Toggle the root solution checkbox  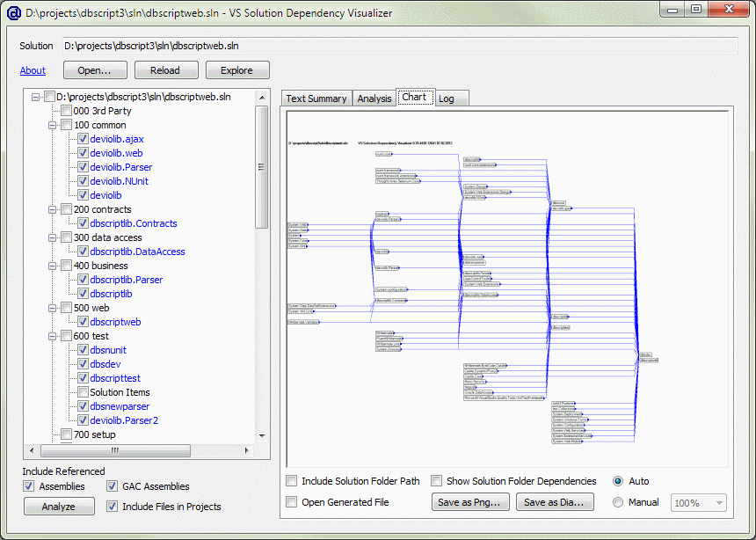tap(49, 97)
